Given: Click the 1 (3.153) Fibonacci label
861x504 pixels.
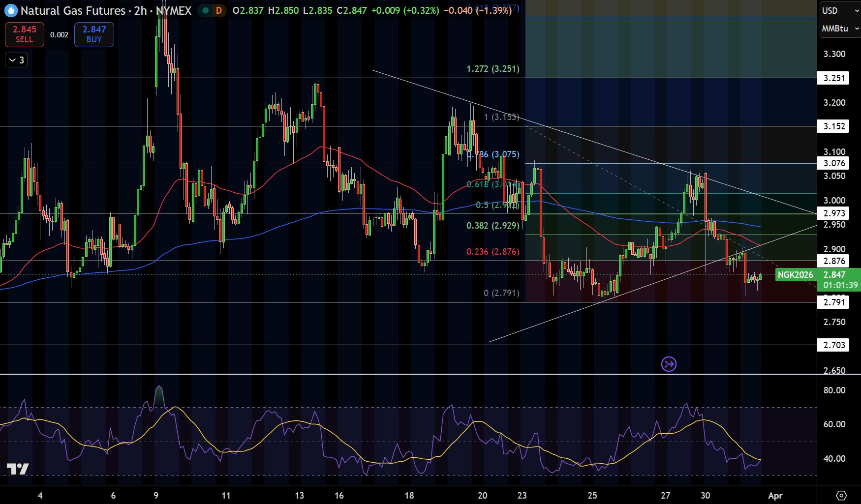Looking at the screenshot, I should [x=501, y=117].
